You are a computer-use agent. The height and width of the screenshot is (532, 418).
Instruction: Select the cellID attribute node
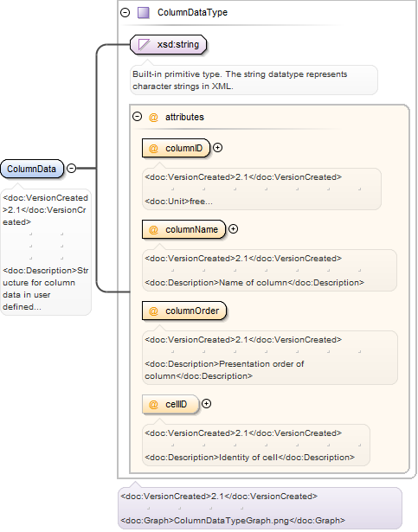[170, 404]
